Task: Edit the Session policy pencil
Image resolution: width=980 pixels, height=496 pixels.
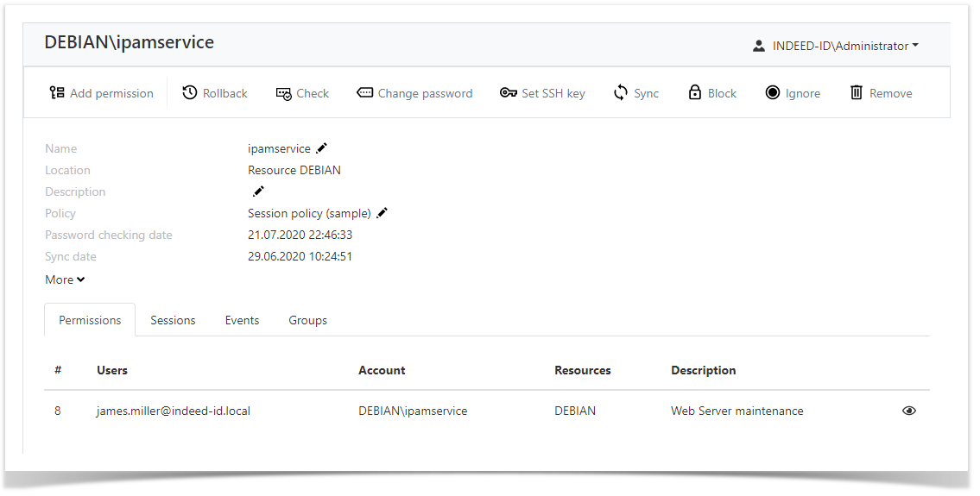Action: pos(382,213)
